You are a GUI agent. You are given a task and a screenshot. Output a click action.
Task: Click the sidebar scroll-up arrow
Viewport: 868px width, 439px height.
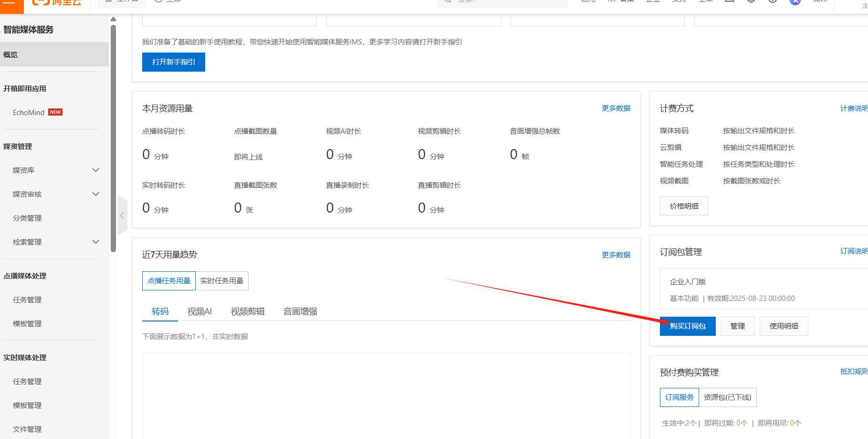tap(113, 19)
